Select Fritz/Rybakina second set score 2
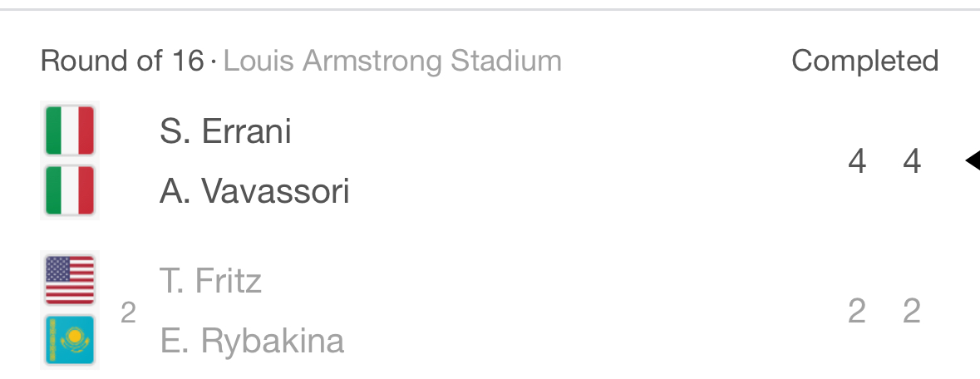This screenshot has width=980, height=379. point(912,312)
